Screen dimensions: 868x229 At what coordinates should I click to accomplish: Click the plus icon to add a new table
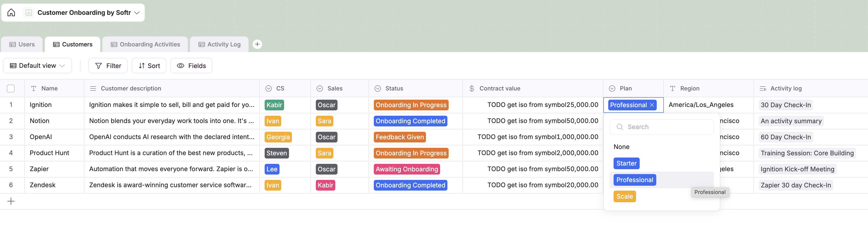coord(257,44)
